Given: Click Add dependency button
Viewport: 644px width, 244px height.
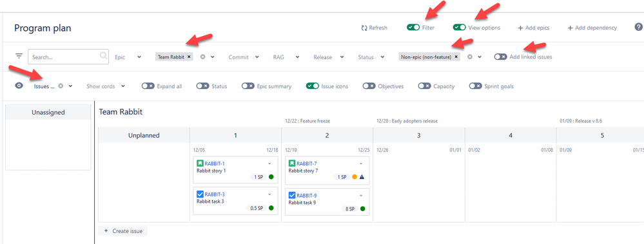Looking at the screenshot, I should coord(592,28).
